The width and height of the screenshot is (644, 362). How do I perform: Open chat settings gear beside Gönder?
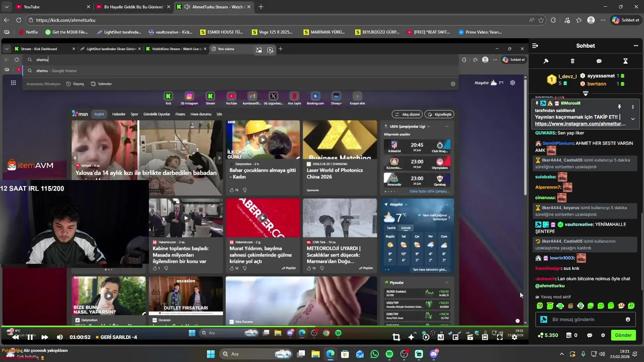(603, 335)
